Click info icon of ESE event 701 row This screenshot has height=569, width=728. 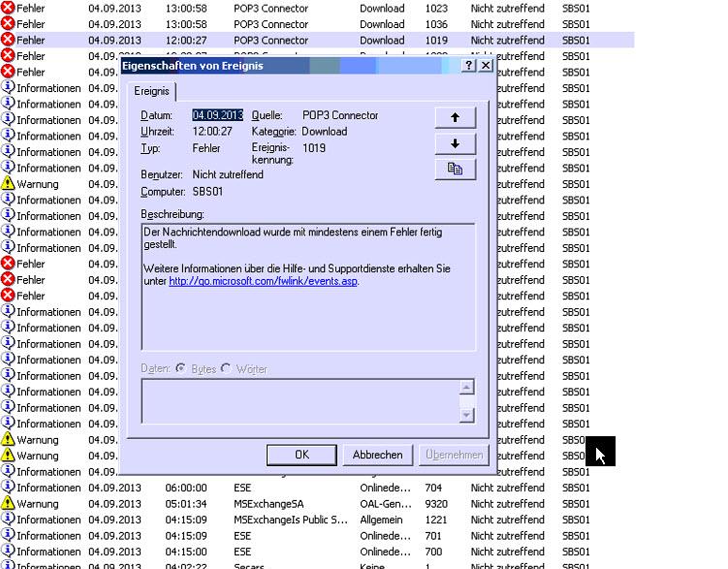tap(8, 535)
